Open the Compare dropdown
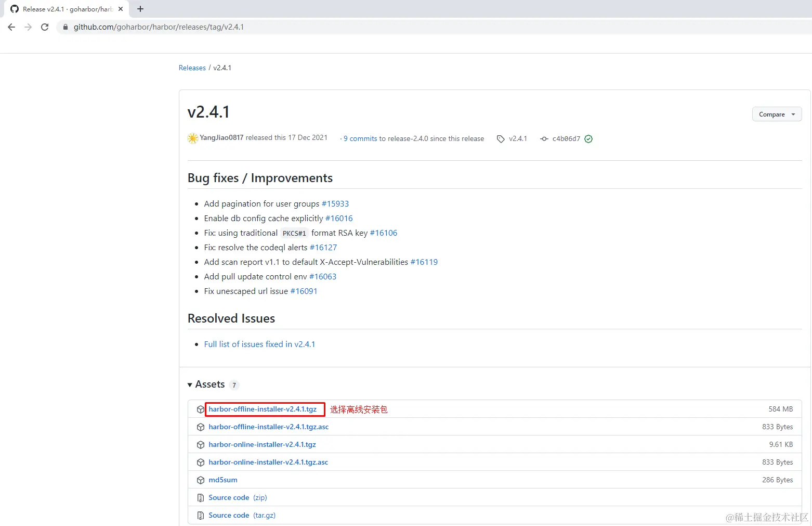 pos(777,114)
